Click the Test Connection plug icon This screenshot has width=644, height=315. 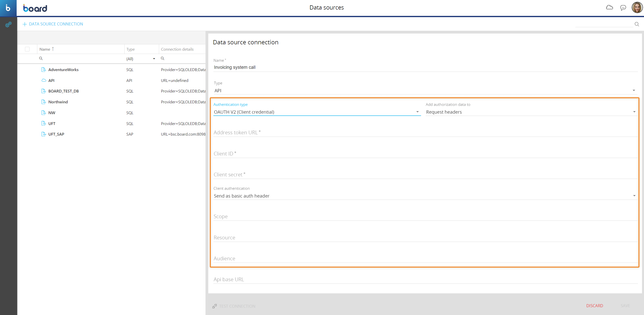(x=215, y=306)
